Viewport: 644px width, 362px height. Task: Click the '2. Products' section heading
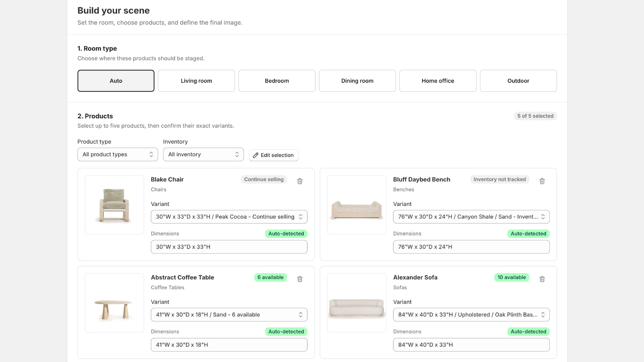click(x=95, y=116)
